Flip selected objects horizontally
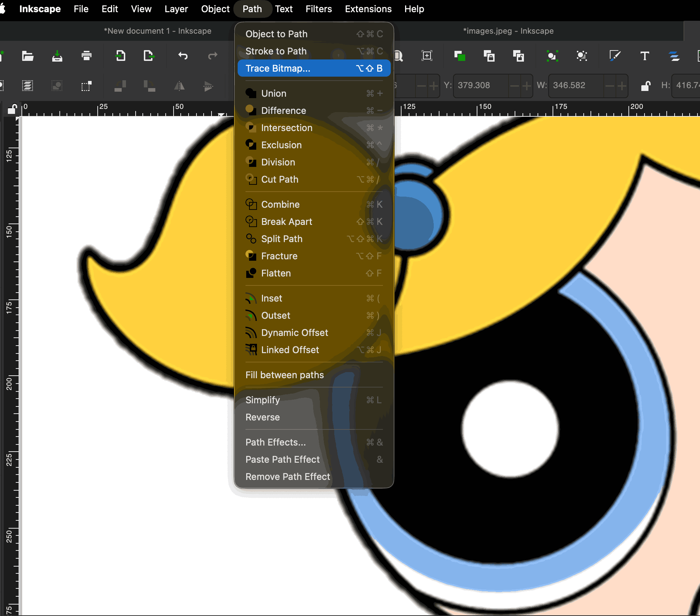This screenshot has width=700, height=616. pyautogui.click(x=179, y=86)
